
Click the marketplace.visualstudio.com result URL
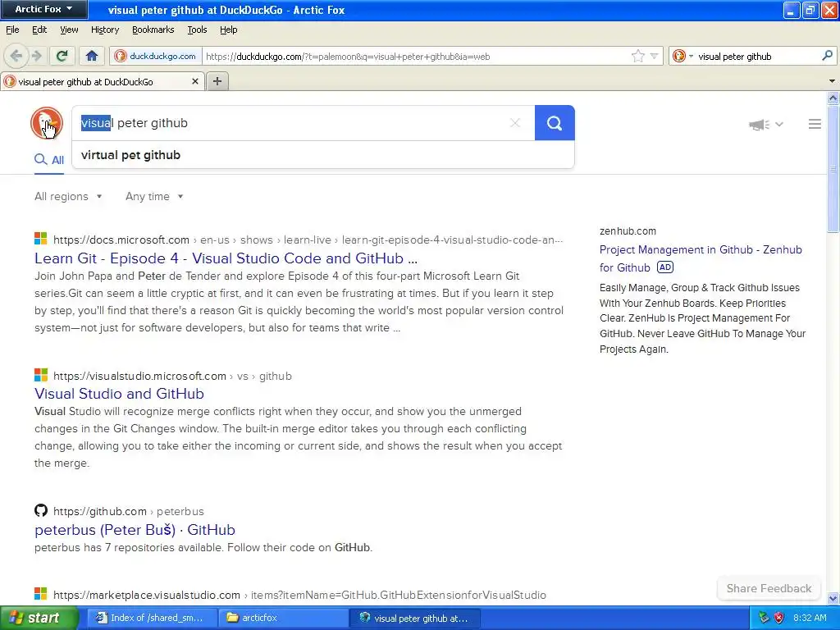299,595
